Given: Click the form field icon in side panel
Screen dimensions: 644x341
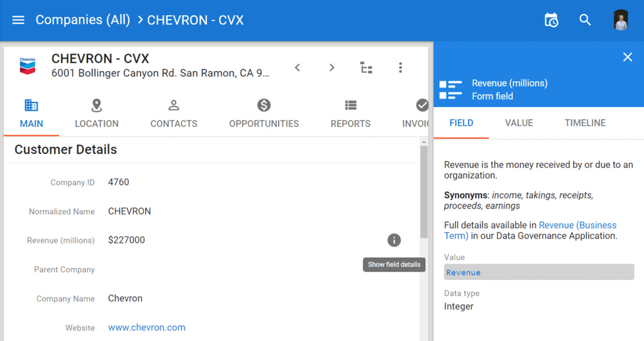Looking at the screenshot, I should coord(450,90).
